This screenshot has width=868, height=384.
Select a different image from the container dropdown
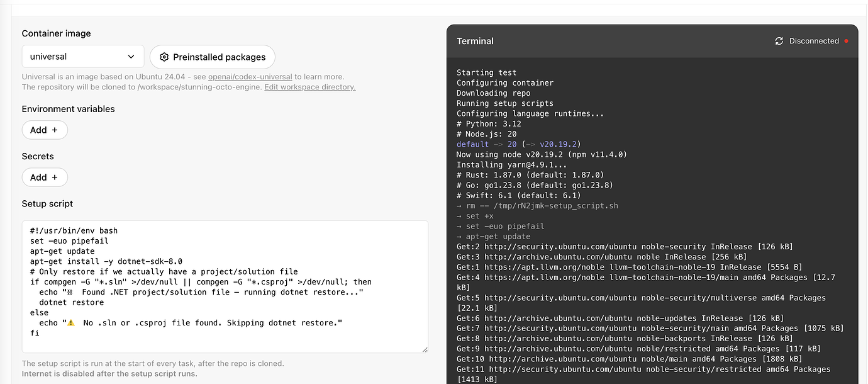tap(82, 56)
